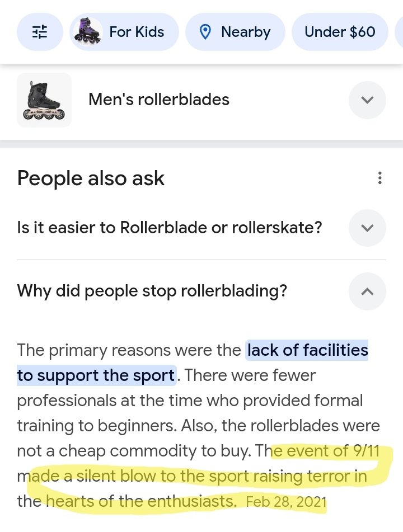This screenshot has height=532, width=403.
Task: Expand 'Is it easier to Rollerblade' chevron
Action: point(367,228)
